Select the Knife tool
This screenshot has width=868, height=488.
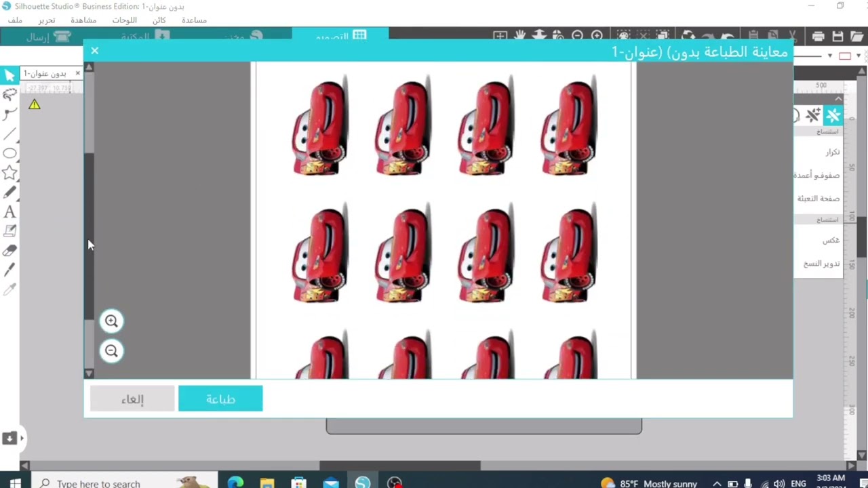9,270
